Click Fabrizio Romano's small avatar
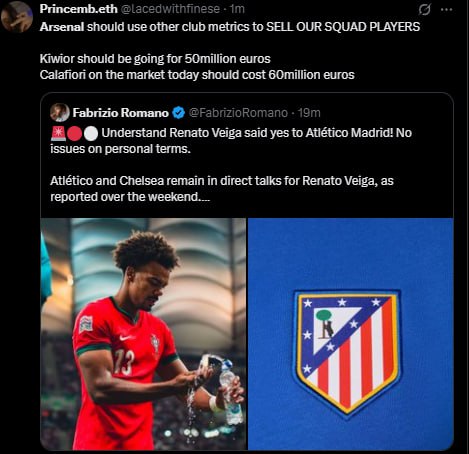 pos(60,113)
